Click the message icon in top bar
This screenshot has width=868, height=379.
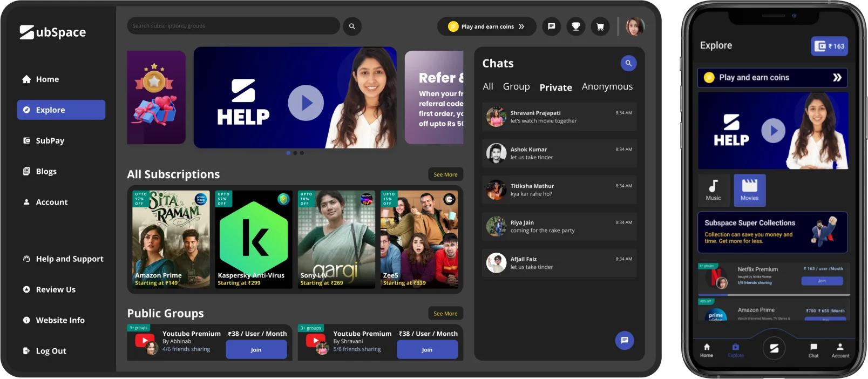(x=551, y=26)
